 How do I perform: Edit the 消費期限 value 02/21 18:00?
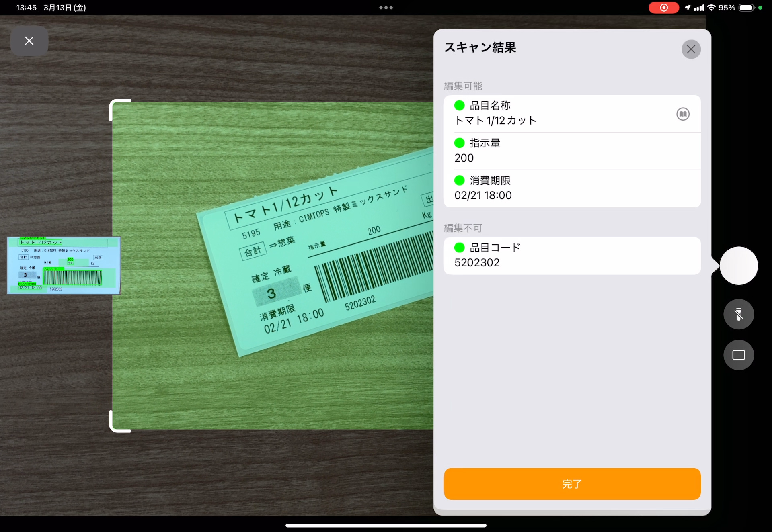point(483,195)
